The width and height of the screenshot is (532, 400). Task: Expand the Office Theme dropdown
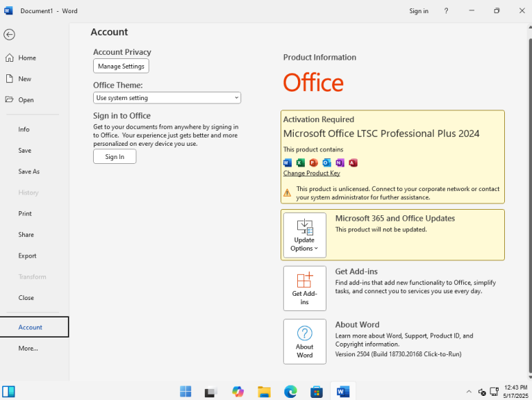coord(167,98)
